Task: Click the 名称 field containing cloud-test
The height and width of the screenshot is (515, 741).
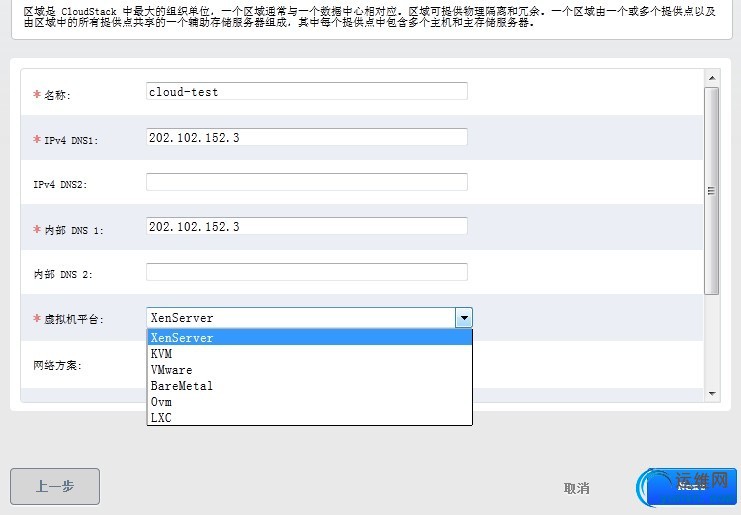Action: pos(307,91)
